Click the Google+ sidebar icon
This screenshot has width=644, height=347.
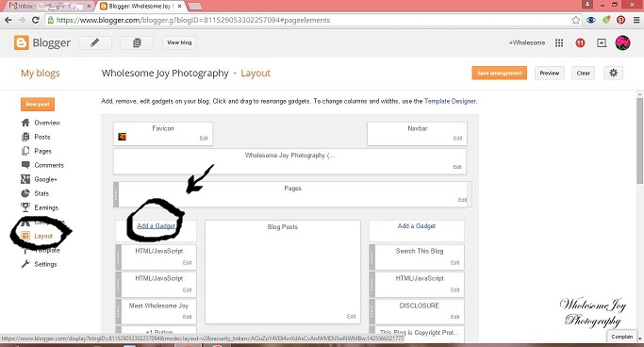tap(25, 179)
